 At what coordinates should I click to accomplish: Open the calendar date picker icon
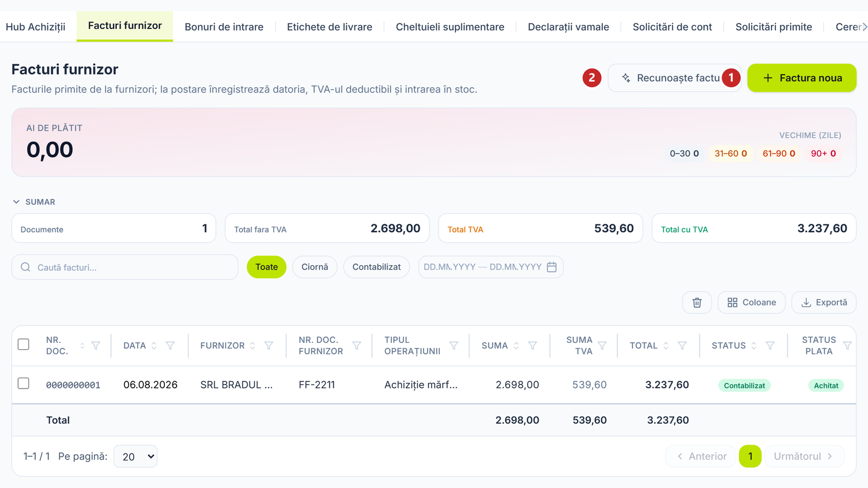coord(551,267)
